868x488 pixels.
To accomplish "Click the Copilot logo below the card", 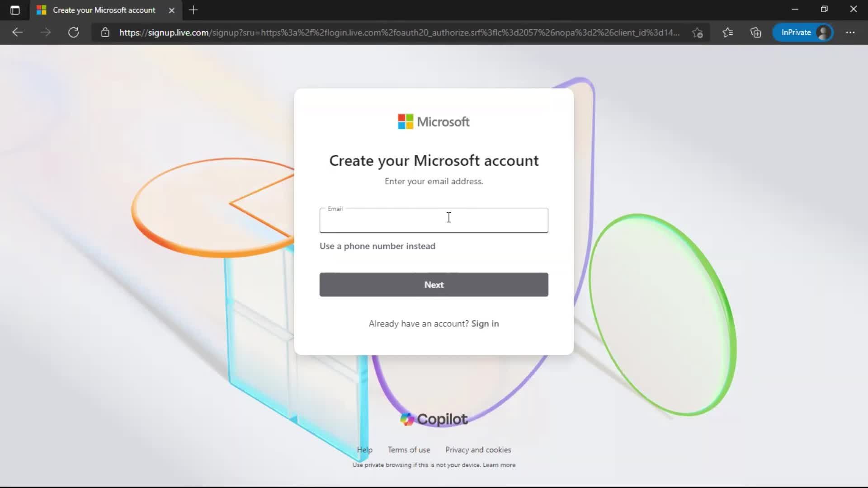I will click(x=434, y=419).
